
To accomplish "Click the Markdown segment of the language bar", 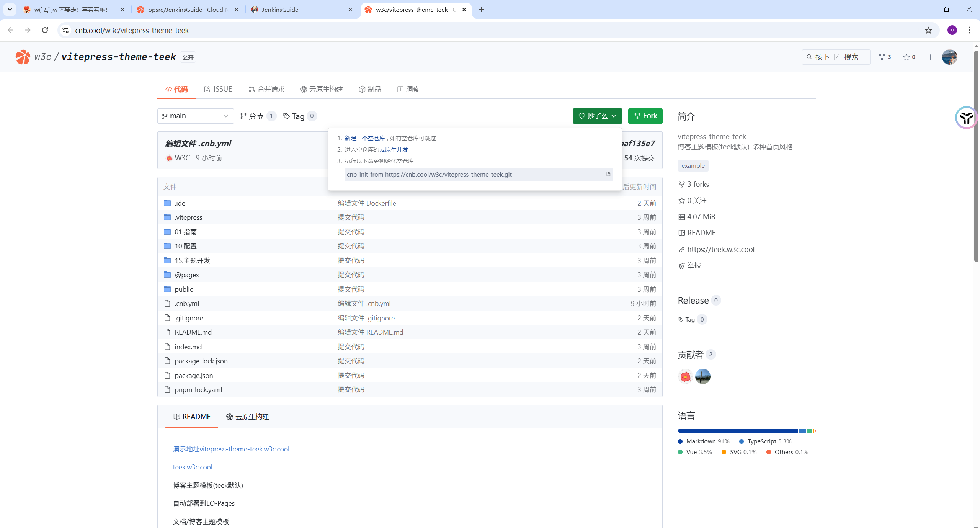I will 738,431.
